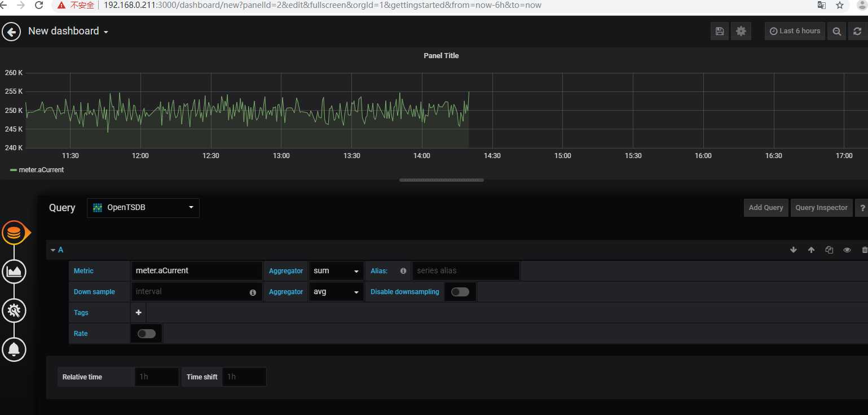This screenshot has height=415, width=868.
Task: Move query A down
Action: [794, 250]
